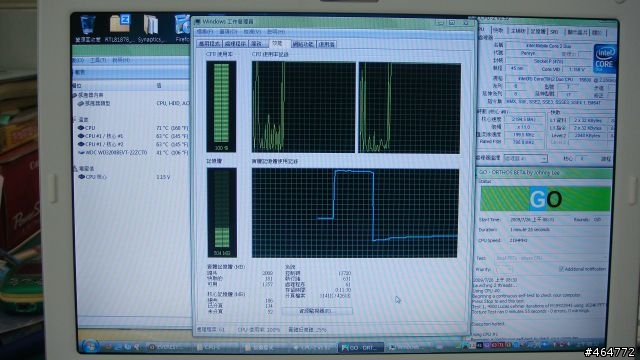Image resolution: width=640 pixels, height=360 pixels.
Task: Switch to CPU-Z Memory tab
Action: pyautogui.click(x=538, y=31)
